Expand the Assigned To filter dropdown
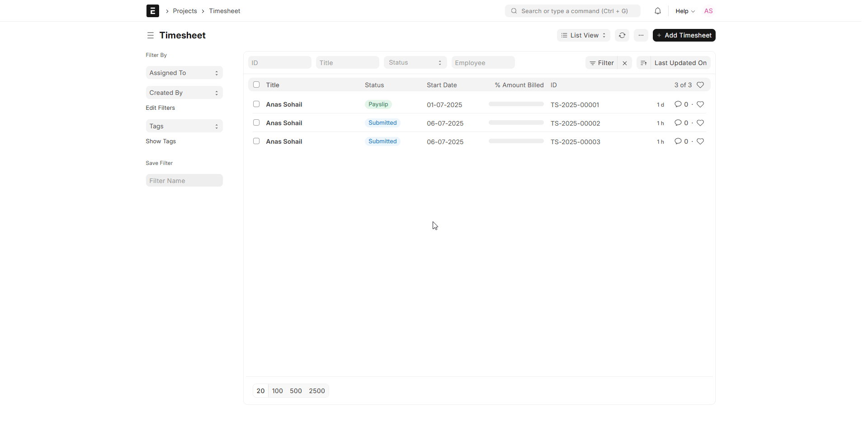 point(184,73)
